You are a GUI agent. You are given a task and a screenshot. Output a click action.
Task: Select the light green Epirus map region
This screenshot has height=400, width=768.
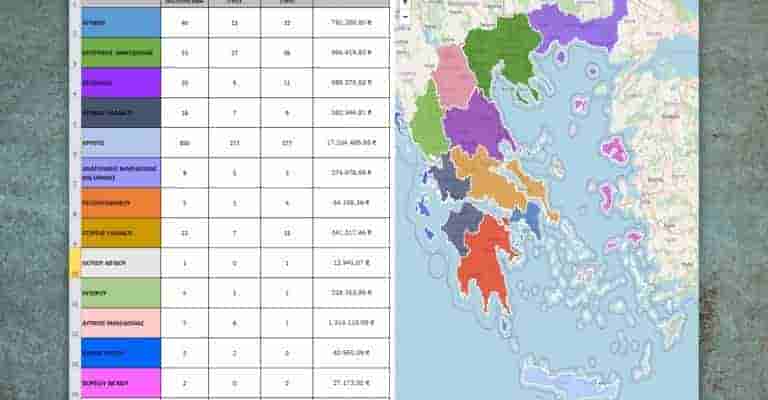tap(428, 120)
